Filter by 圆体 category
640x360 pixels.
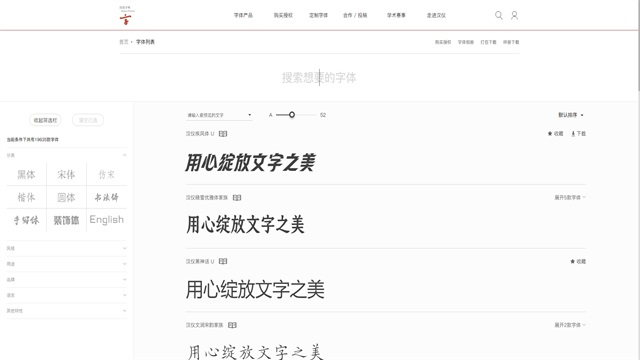(66, 198)
